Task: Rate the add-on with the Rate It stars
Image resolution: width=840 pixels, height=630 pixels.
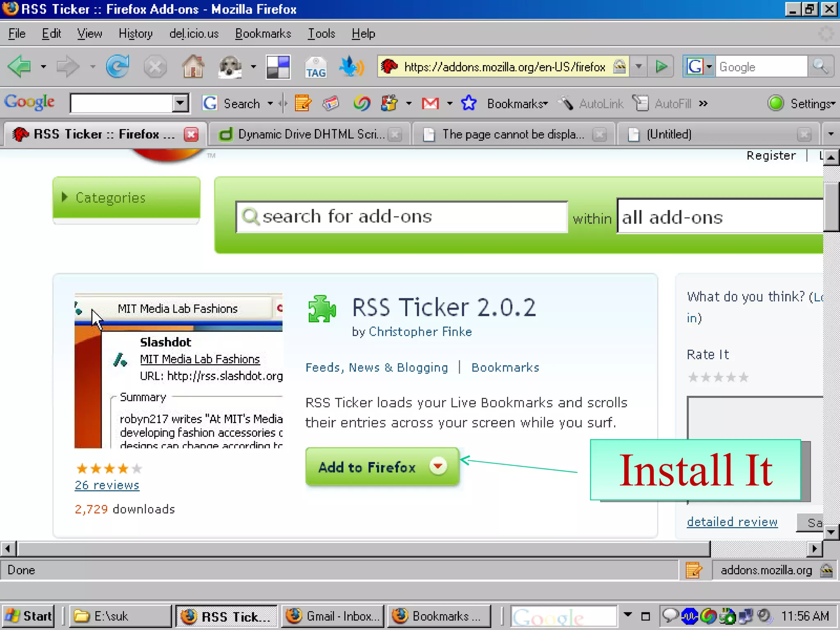Action: pyautogui.click(x=718, y=377)
